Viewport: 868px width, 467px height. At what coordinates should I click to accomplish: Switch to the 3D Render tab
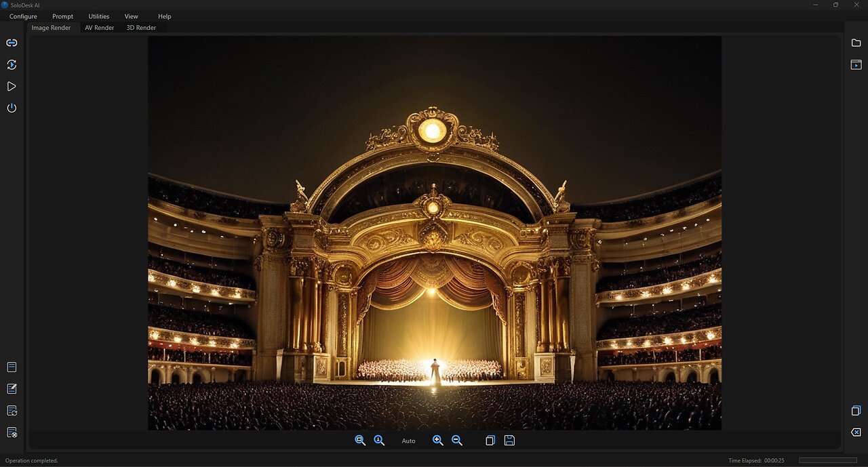(x=141, y=28)
